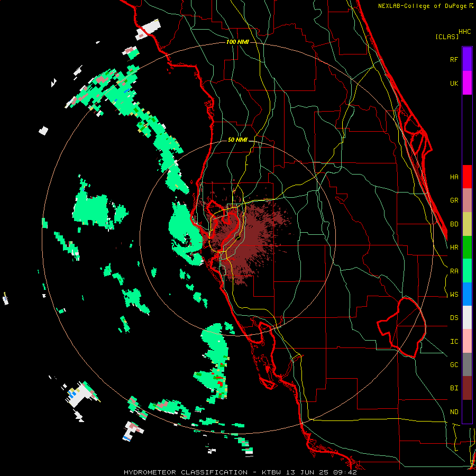This screenshot has height=476, width=476.
Task: Click the 'IC' legend label
Action: point(454,342)
